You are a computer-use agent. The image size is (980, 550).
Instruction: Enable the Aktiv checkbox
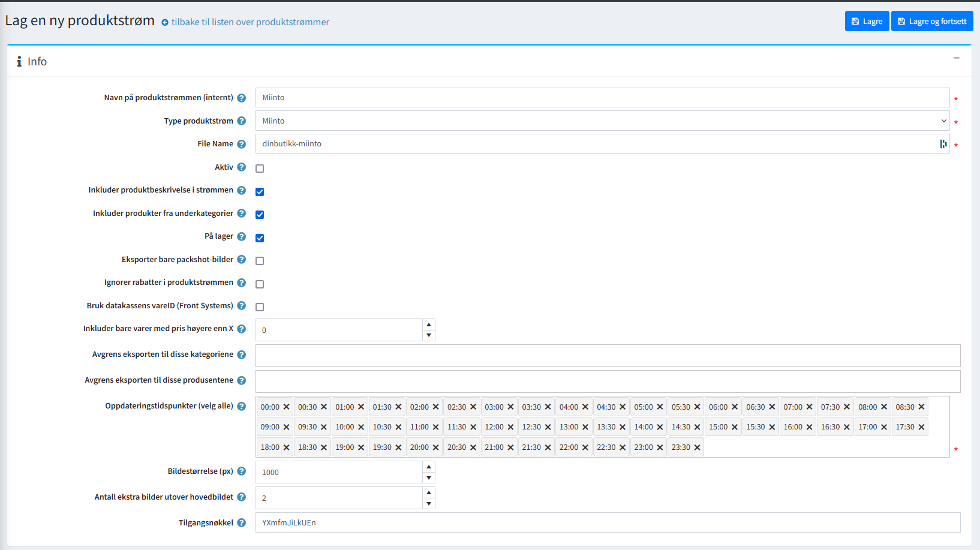(260, 169)
